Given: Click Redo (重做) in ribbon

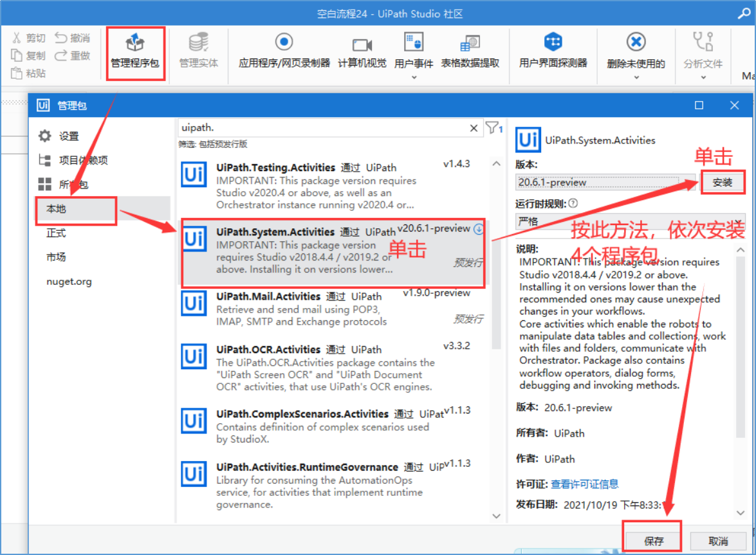Looking at the screenshot, I should point(72,56).
